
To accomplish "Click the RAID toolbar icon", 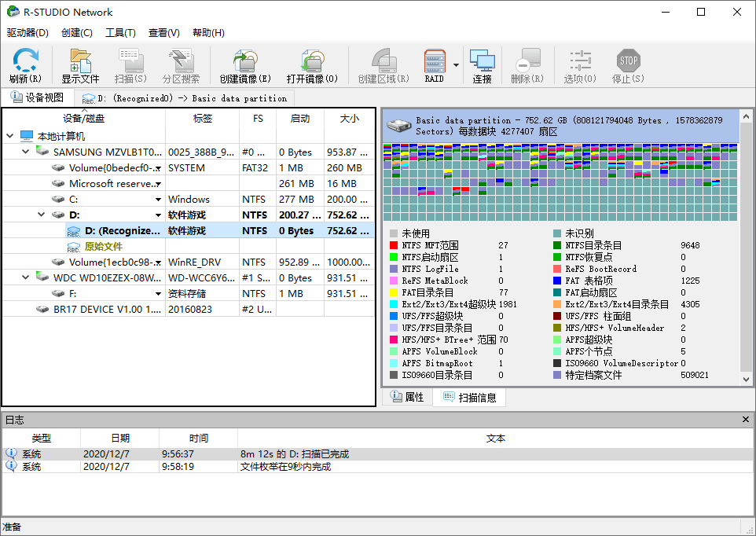I will tap(434, 61).
